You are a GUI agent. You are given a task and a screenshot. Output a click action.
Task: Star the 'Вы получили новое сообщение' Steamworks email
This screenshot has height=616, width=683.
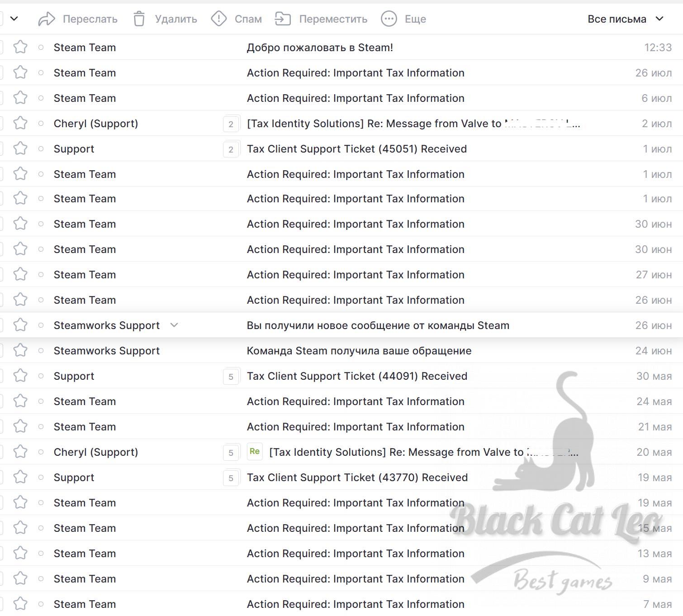20,325
